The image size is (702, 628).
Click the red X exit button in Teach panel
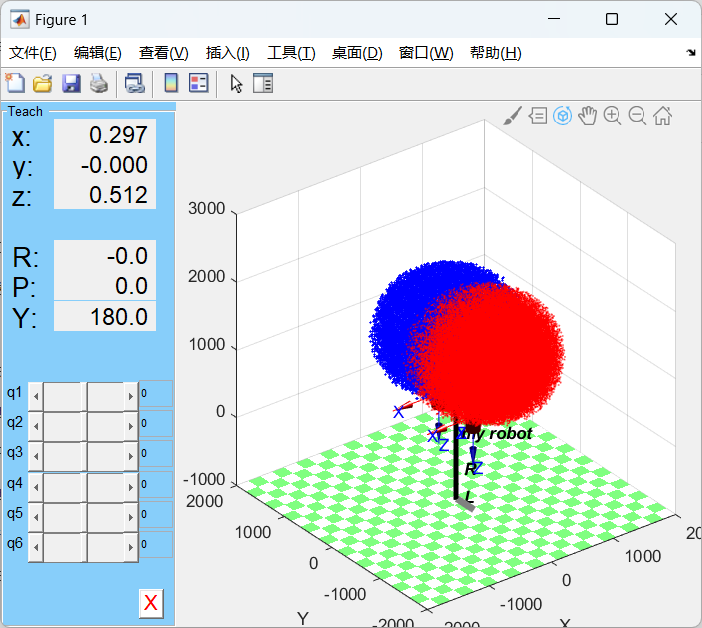pyautogui.click(x=151, y=603)
